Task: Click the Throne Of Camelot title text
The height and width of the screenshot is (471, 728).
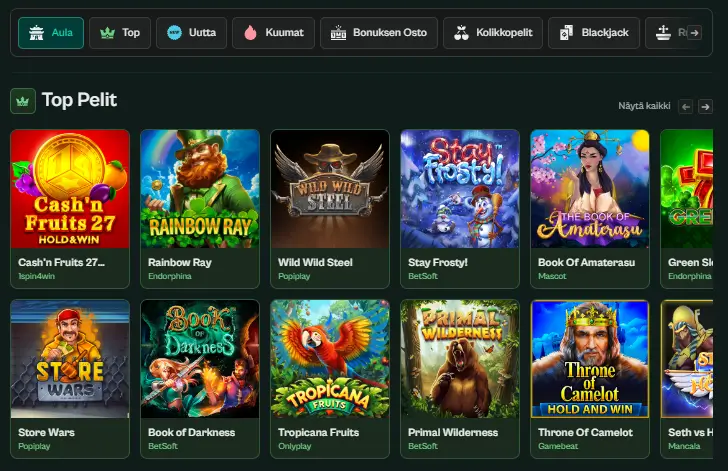Action: pyautogui.click(x=585, y=432)
